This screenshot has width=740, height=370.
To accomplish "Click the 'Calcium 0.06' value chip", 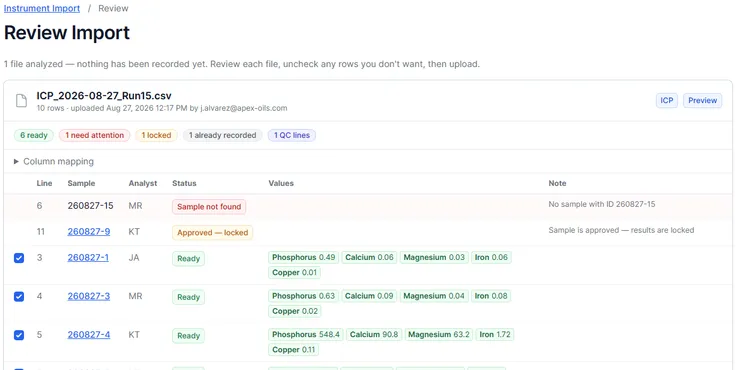I will tap(370, 258).
